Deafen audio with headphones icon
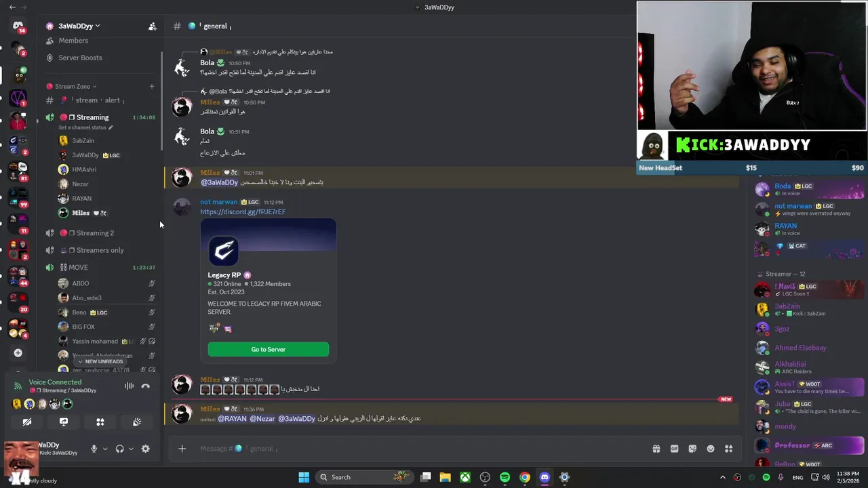868x488 pixels. click(120, 449)
